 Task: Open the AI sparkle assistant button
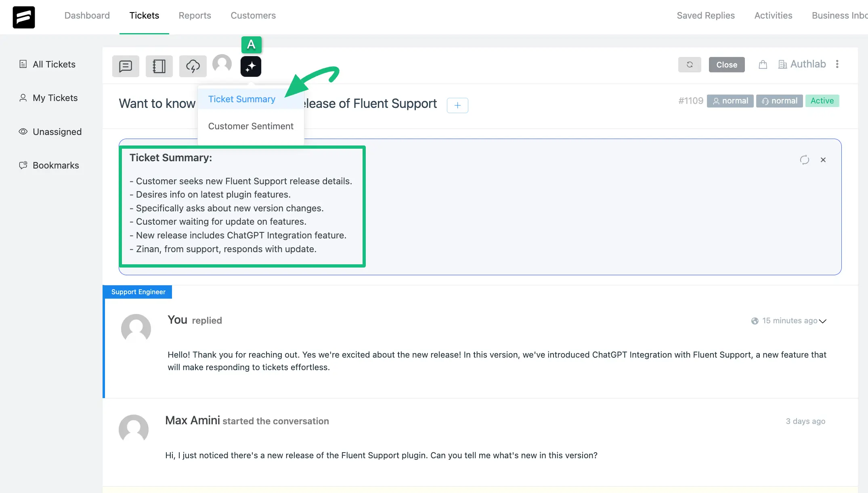pyautogui.click(x=251, y=66)
